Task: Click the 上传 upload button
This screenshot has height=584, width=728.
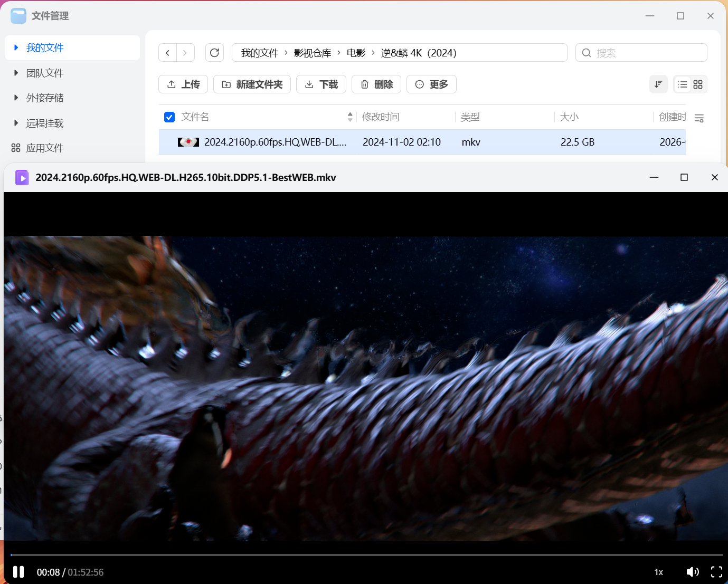Action: point(183,84)
